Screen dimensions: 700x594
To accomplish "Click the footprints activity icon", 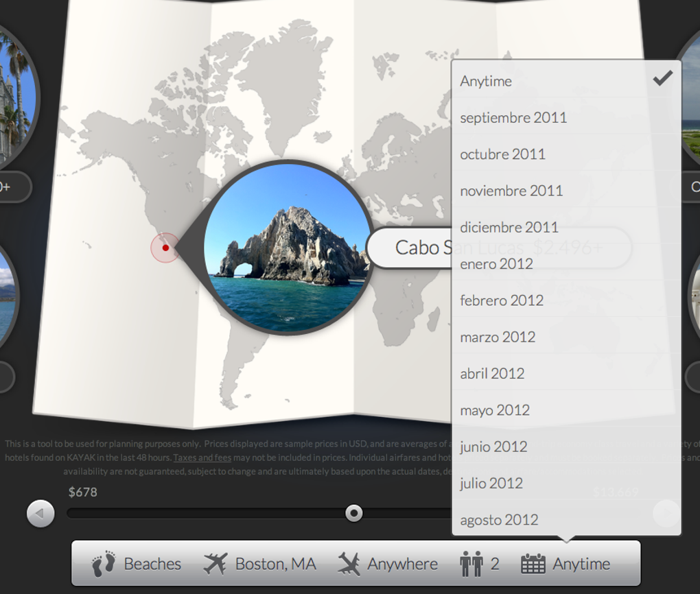I will (104, 564).
